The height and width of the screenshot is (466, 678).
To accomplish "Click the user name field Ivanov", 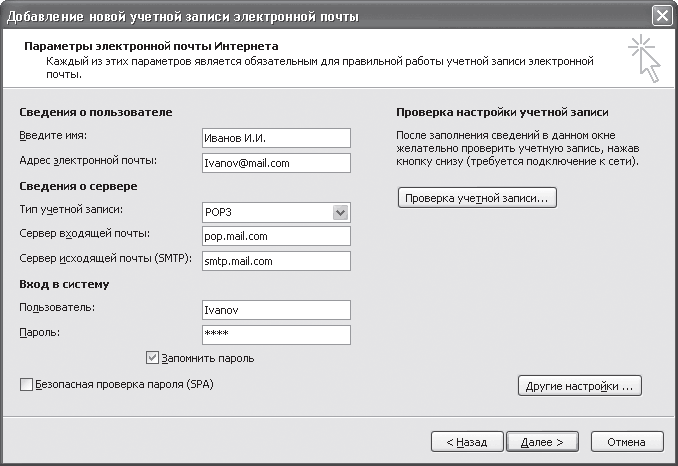I will [x=276, y=310].
